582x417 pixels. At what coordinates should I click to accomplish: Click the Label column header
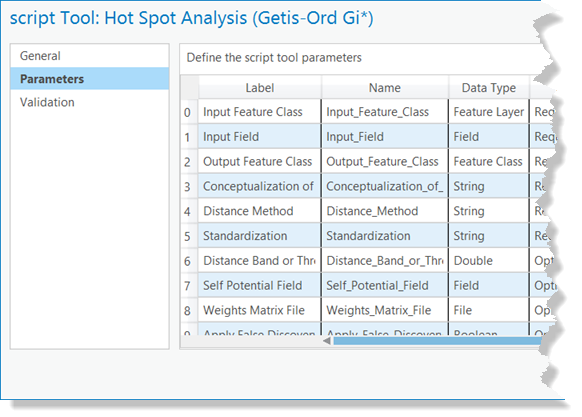coord(259,88)
